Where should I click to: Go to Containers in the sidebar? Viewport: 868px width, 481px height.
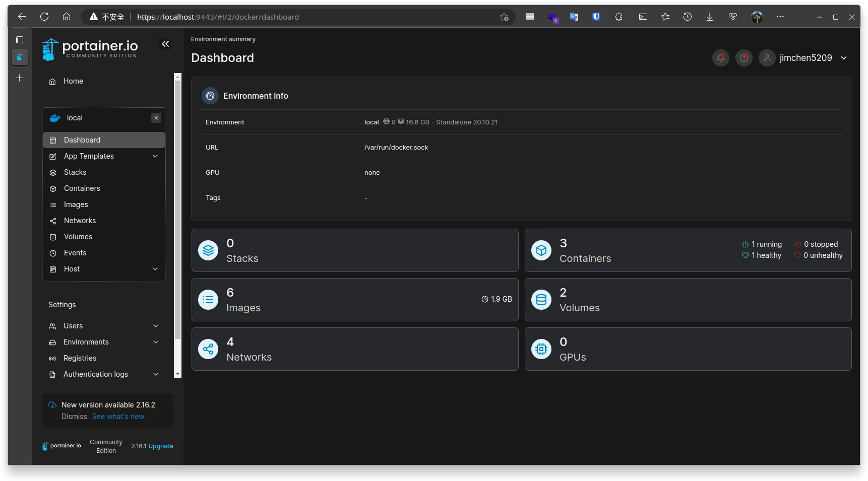pyautogui.click(x=82, y=188)
